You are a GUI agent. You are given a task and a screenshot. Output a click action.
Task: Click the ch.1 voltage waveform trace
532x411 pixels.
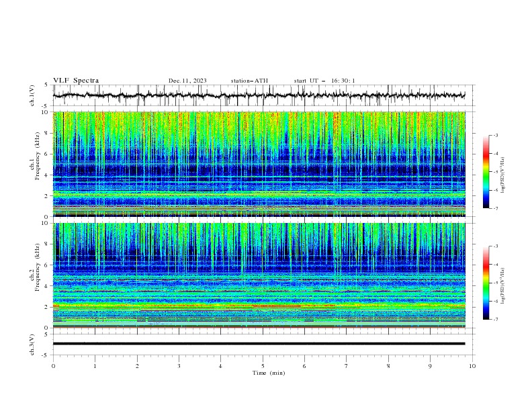[x=259, y=95]
